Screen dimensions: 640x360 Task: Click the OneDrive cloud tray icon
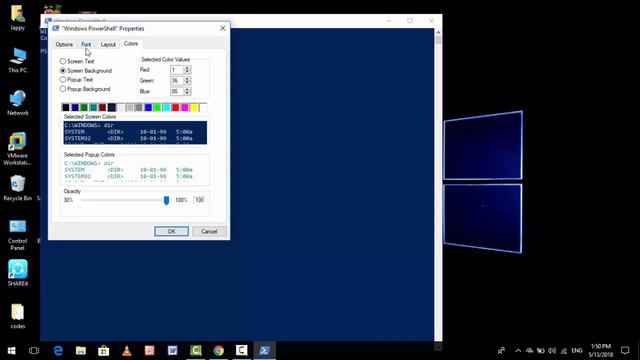tap(529, 351)
